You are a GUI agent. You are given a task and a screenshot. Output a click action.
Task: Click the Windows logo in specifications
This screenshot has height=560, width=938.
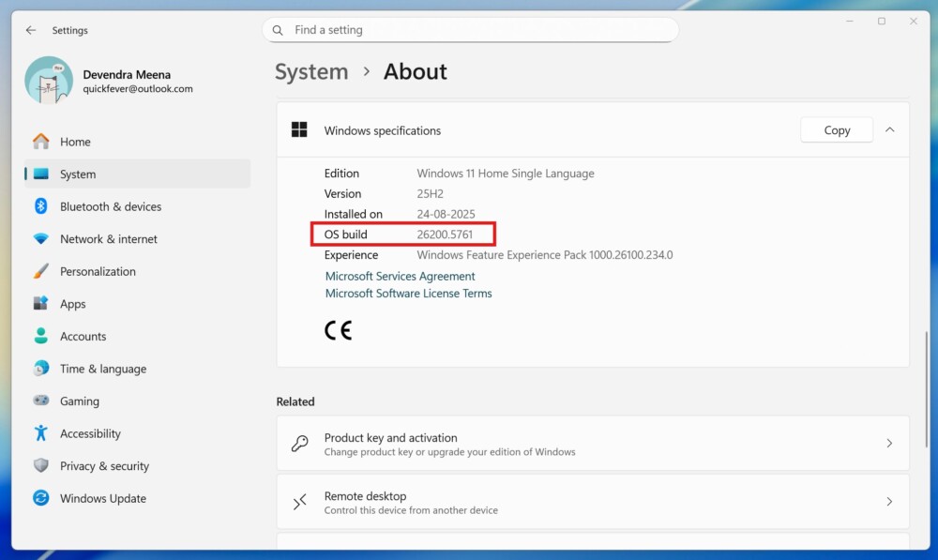point(299,129)
